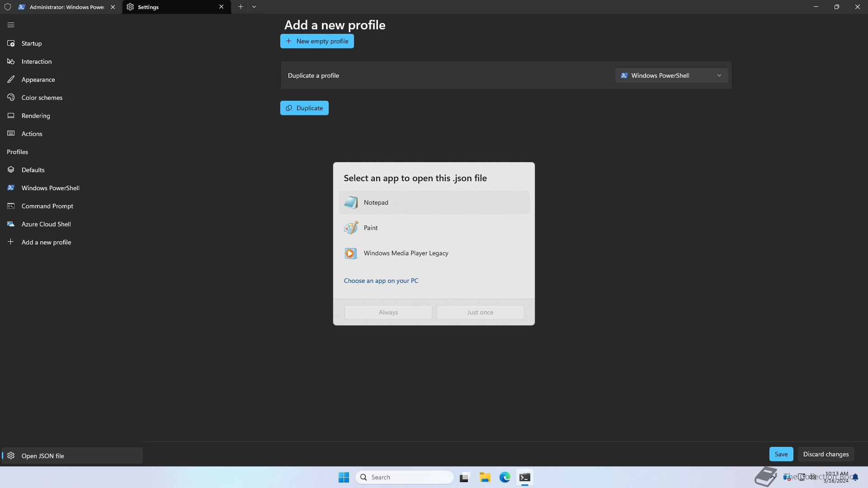Click the Windows Media Player Legacy icon
868x488 pixels.
pyautogui.click(x=351, y=253)
